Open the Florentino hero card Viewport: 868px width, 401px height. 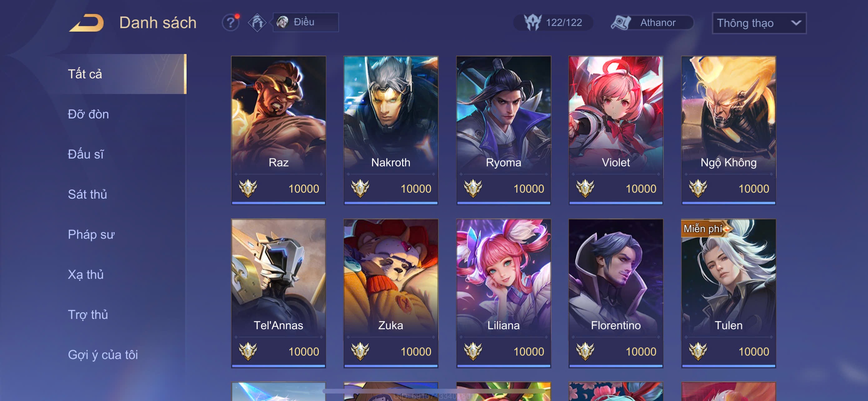coord(616,293)
